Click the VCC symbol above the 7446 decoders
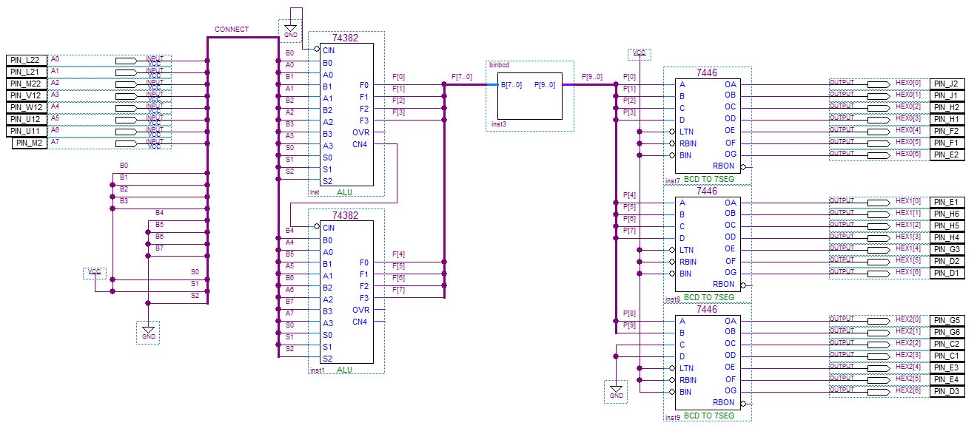 click(x=638, y=54)
